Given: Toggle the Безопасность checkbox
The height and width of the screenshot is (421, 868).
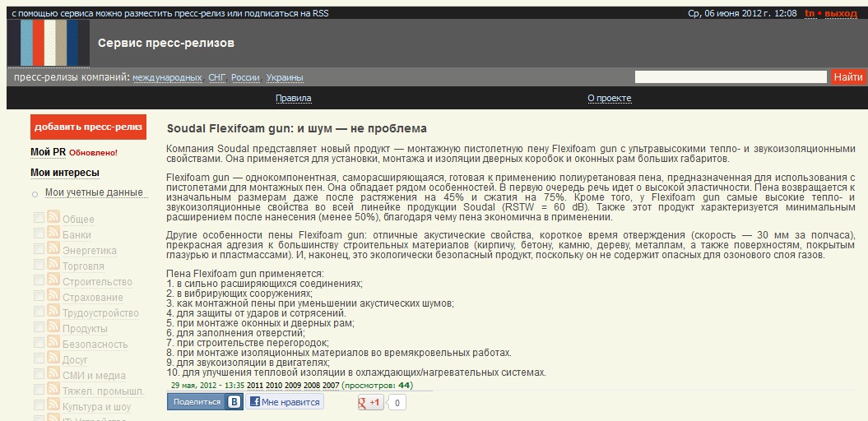Looking at the screenshot, I should 39,342.
